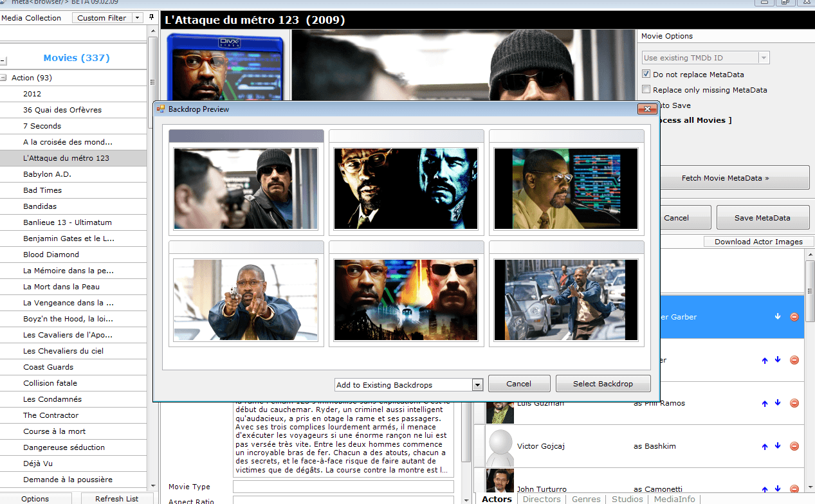Select L'Attaque du métro 123 row
The height and width of the screenshot is (504, 815).
coord(73,158)
